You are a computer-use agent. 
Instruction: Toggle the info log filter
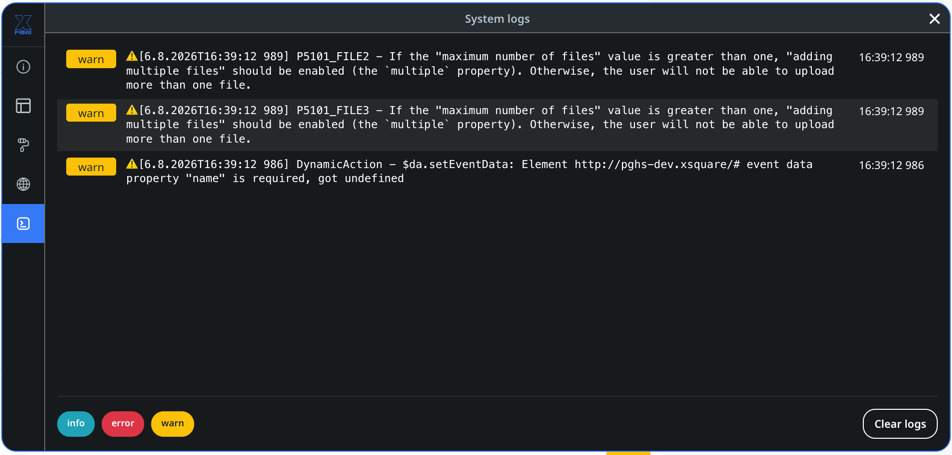pos(76,424)
